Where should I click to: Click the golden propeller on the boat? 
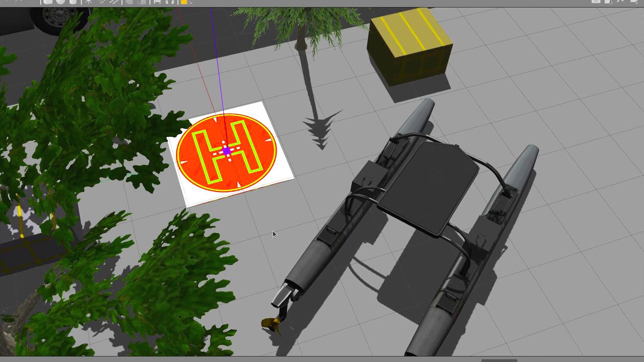[271, 325]
